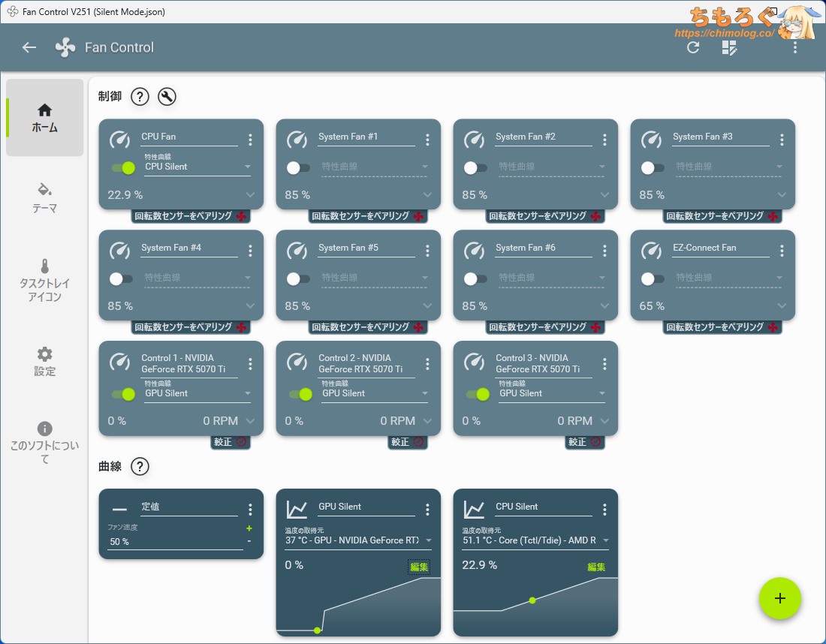Viewport: 826px width, 644px height.
Task: Click the help icon beside 曲線
Action: point(140,466)
